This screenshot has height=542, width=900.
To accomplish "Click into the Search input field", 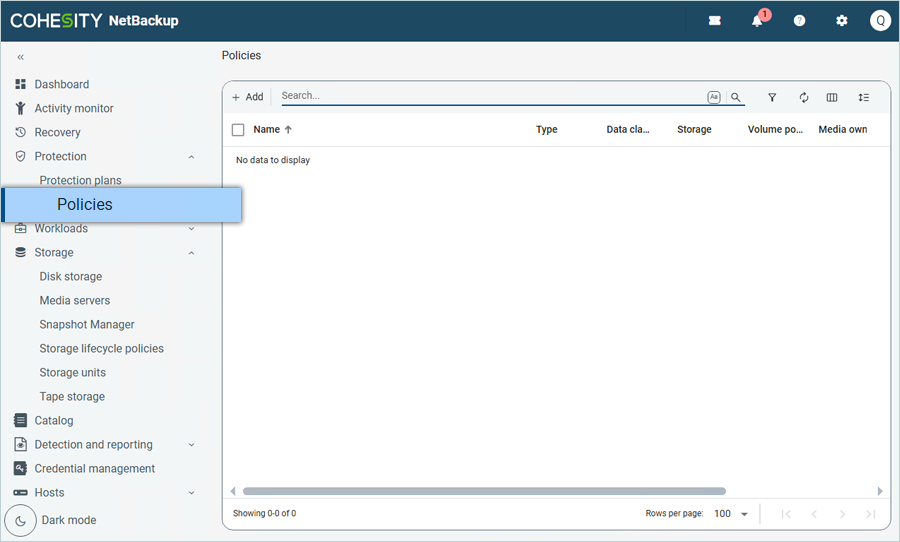I will click(490, 96).
